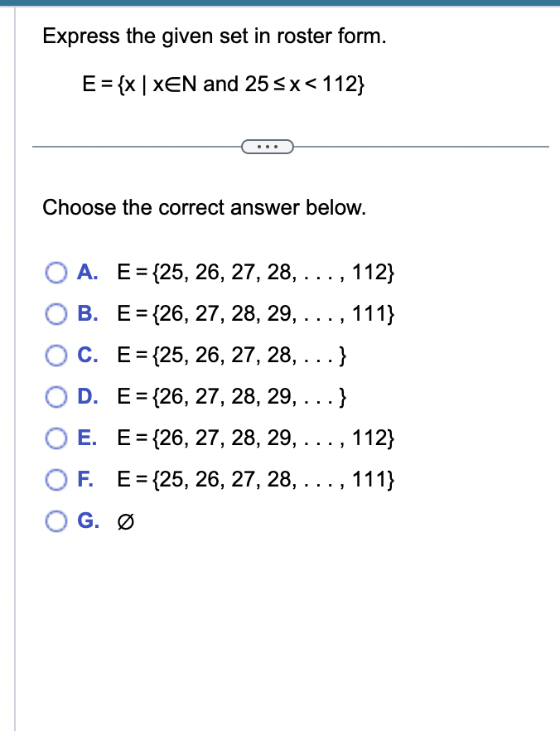Click 'Choose the correct answer below' text

[x=205, y=208]
